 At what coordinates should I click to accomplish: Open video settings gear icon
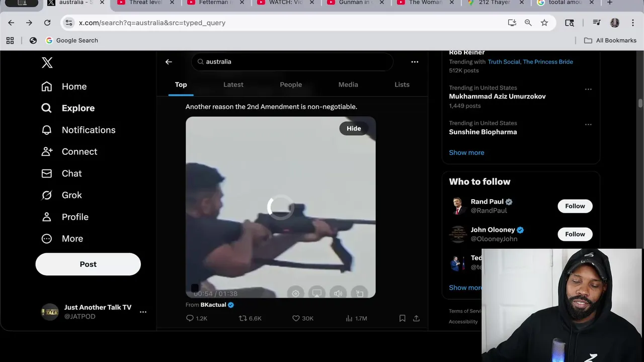pos(295,293)
